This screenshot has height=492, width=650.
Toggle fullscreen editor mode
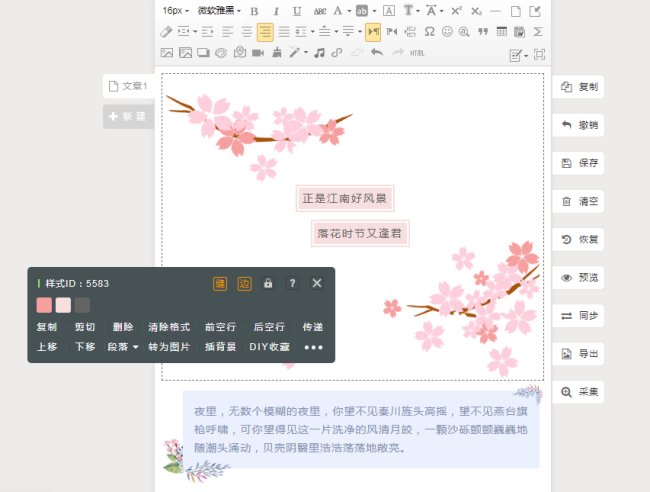point(539,55)
